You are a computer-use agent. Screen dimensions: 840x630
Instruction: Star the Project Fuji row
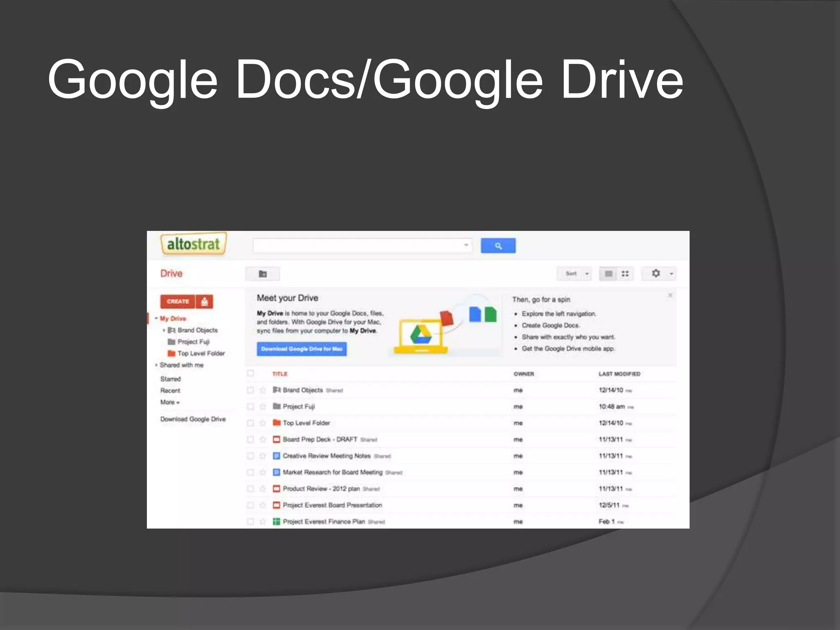tap(263, 406)
